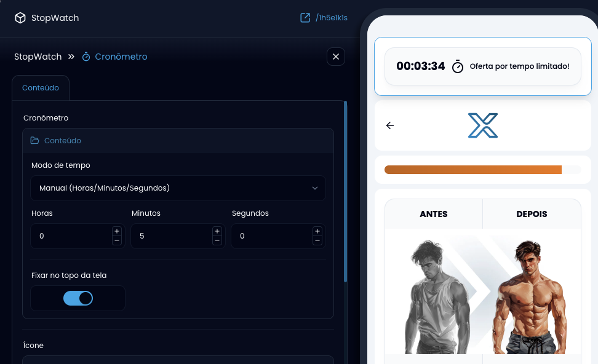Open the Modo de tempo dropdown
The height and width of the screenshot is (364, 598).
[178, 188]
